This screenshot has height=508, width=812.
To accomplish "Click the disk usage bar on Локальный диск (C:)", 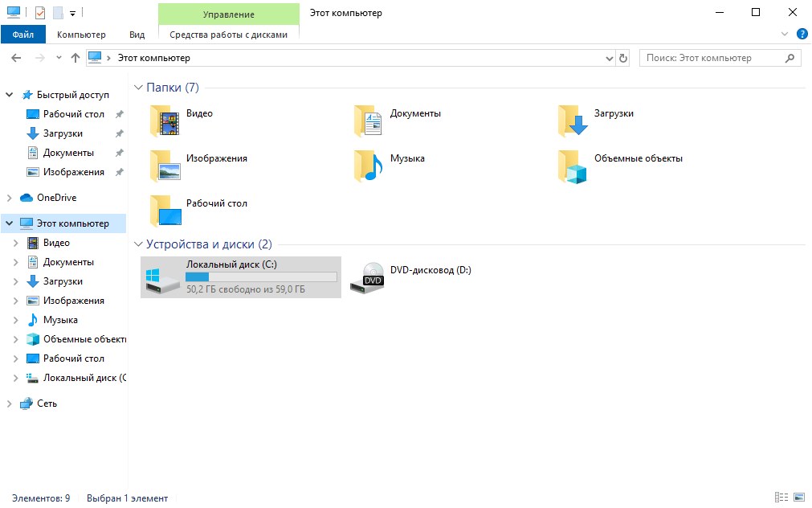I will [x=261, y=277].
